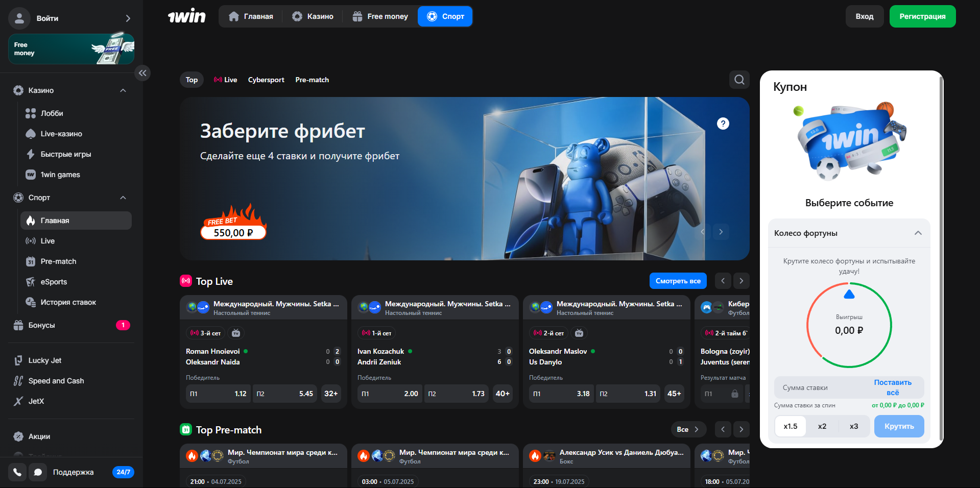The width and height of the screenshot is (980, 488).
Task: Select x3 multiplier option
Action: pos(853,426)
